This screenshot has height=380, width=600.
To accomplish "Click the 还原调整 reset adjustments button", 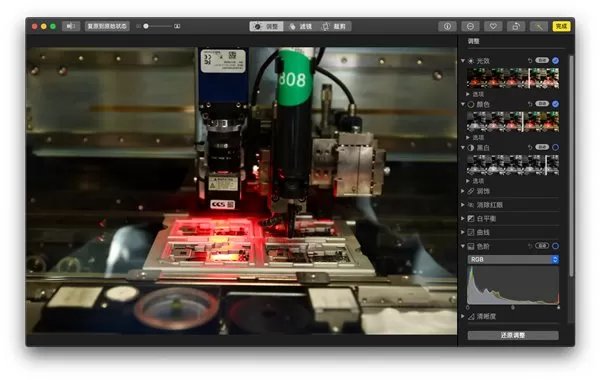I will (513, 335).
